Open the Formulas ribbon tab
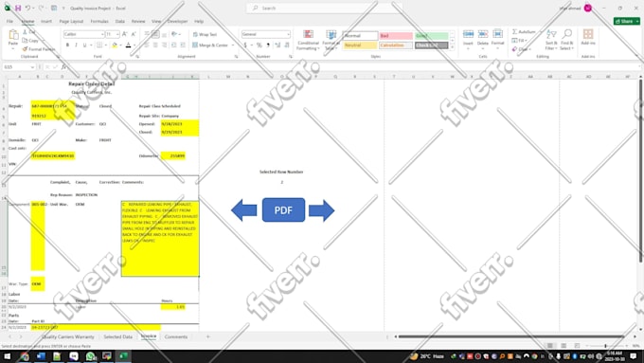The image size is (644, 363). point(99,21)
